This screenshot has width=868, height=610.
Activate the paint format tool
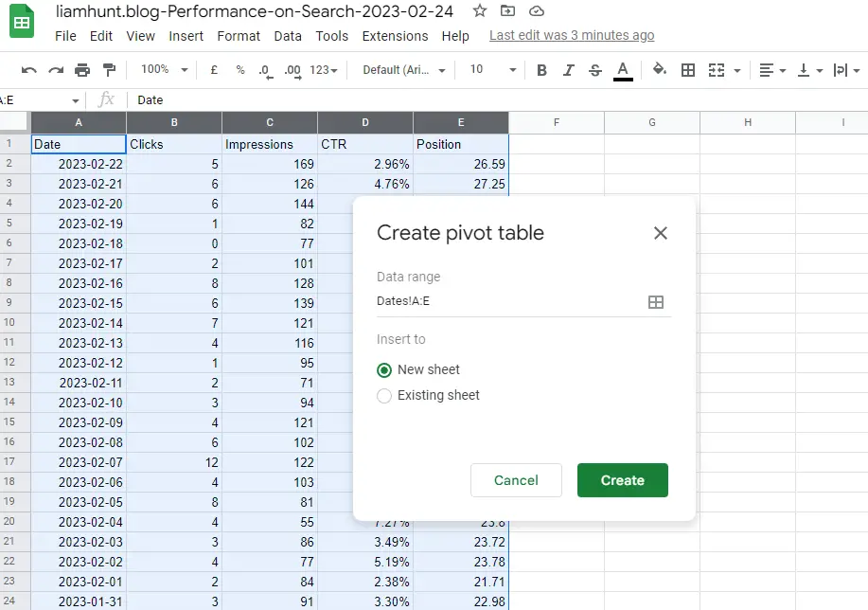pos(109,70)
